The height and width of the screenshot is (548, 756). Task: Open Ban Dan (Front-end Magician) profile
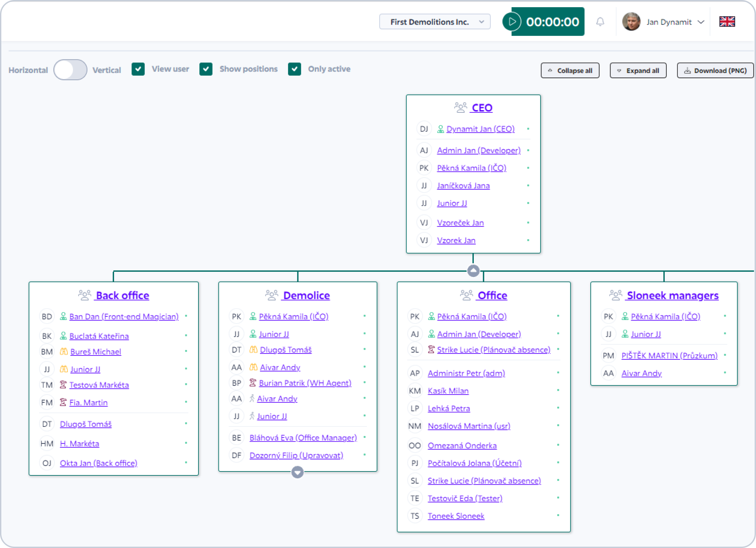pyautogui.click(x=124, y=316)
